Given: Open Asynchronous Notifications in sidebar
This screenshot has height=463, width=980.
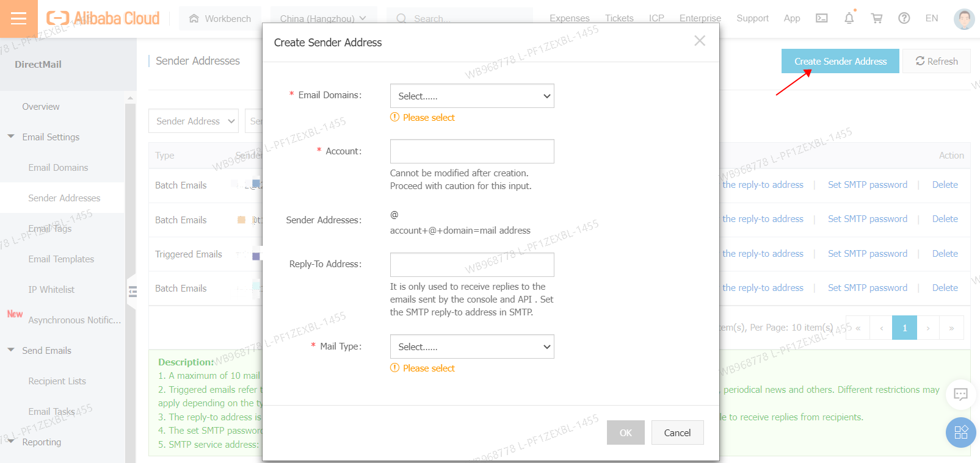Looking at the screenshot, I should point(74,320).
